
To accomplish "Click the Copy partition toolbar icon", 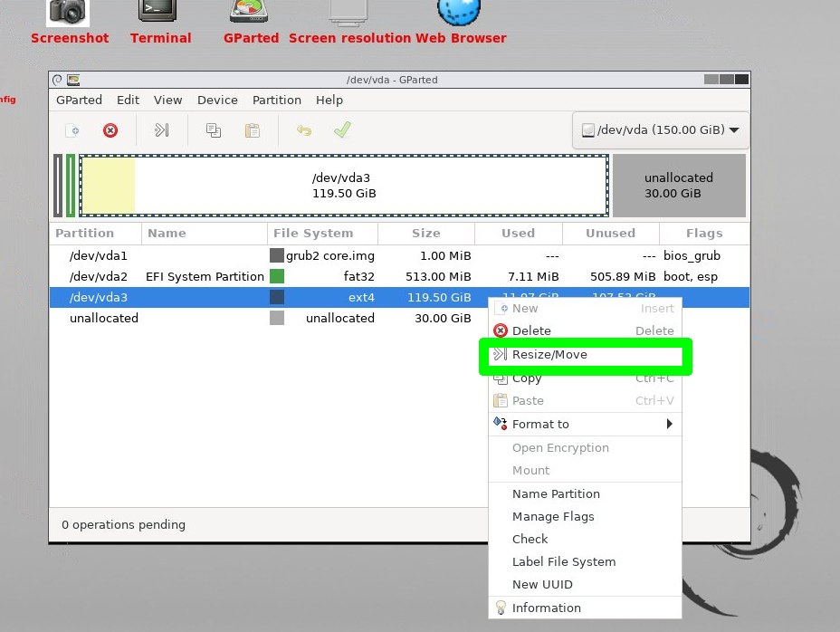I will [x=214, y=130].
